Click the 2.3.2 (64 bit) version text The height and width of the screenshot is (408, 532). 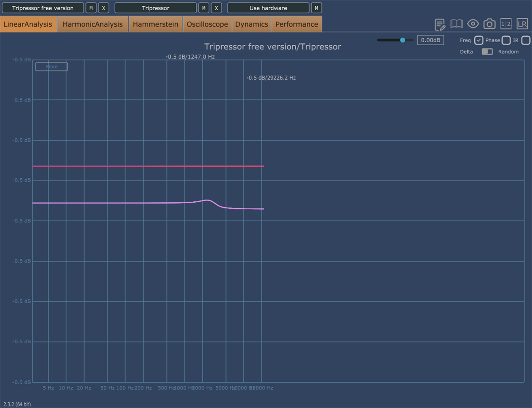[x=17, y=404]
